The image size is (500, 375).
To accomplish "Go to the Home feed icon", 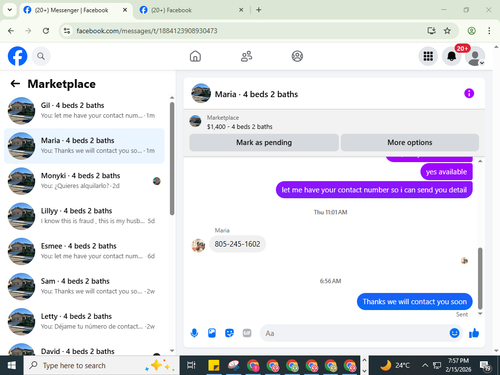I will click(x=195, y=56).
